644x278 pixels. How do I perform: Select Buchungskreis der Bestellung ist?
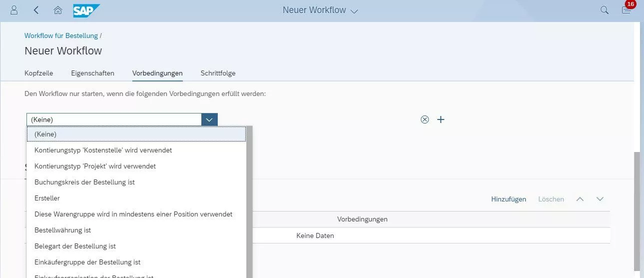tap(136, 182)
